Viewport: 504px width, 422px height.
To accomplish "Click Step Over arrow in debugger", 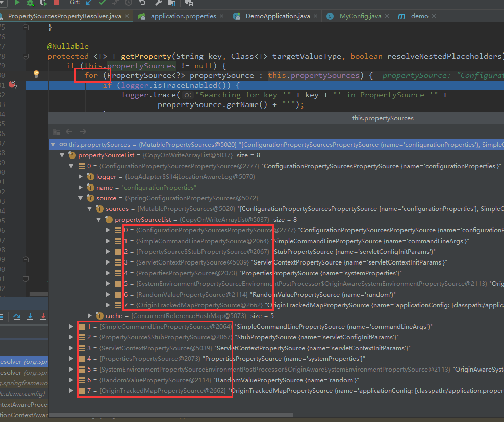I will pyautogui.click(x=17, y=317).
